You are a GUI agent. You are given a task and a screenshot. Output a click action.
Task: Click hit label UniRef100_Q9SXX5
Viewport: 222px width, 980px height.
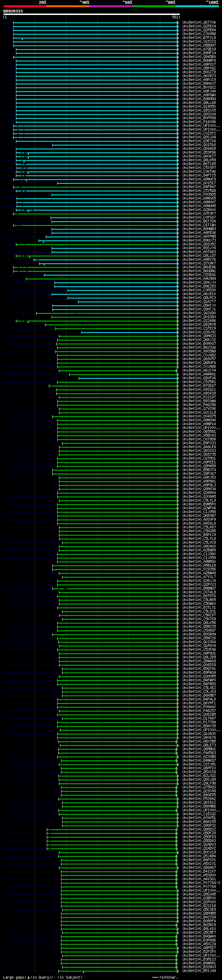pyautogui.click(x=199, y=110)
